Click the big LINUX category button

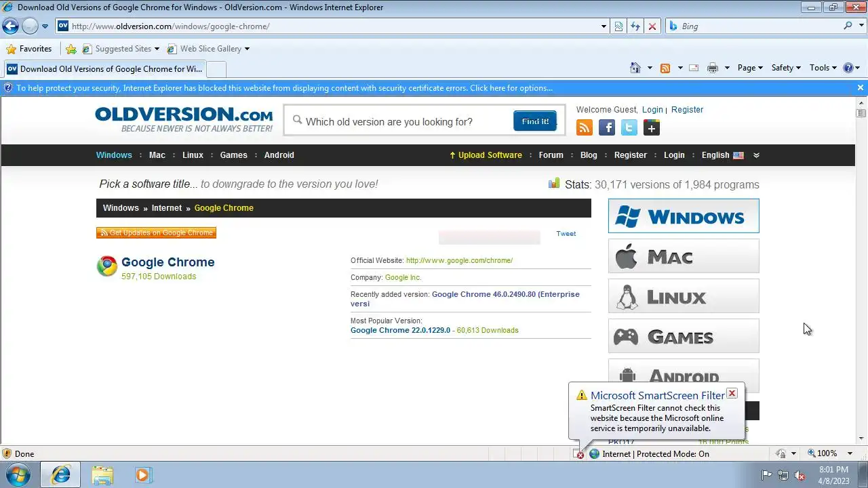pyautogui.click(x=684, y=296)
